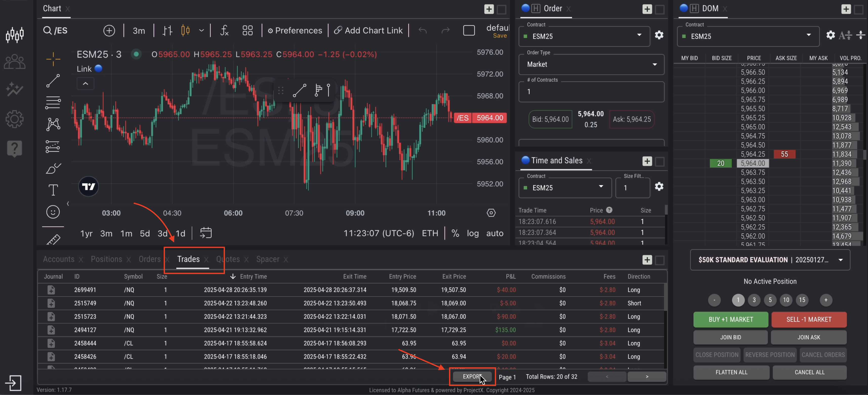Viewport: 868px width, 395px height.
Task: Toggle auto scale on chart
Action: [494, 233]
